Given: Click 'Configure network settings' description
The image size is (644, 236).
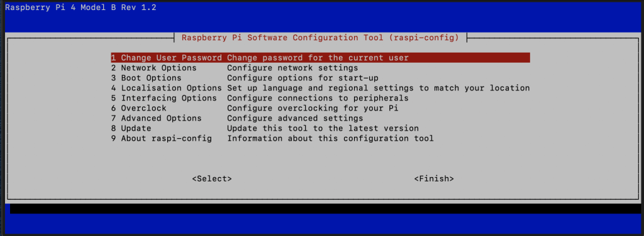Looking at the screenshot, I should 292,68.
